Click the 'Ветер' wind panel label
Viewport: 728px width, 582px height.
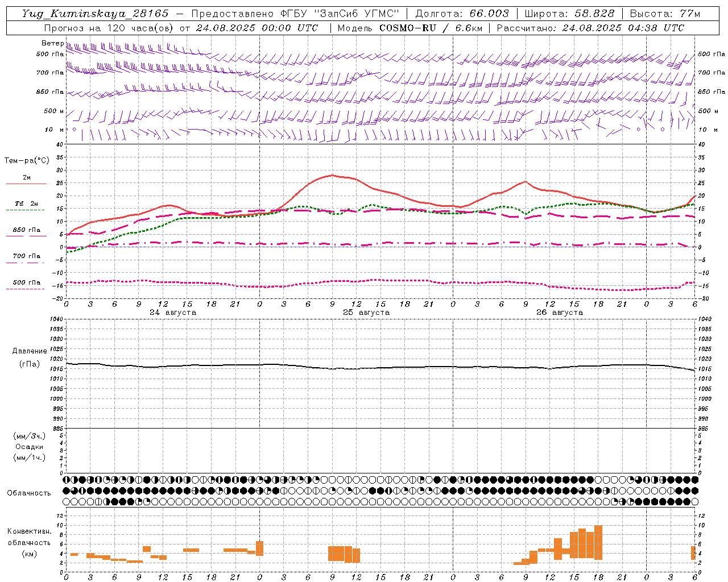(52, 43)
